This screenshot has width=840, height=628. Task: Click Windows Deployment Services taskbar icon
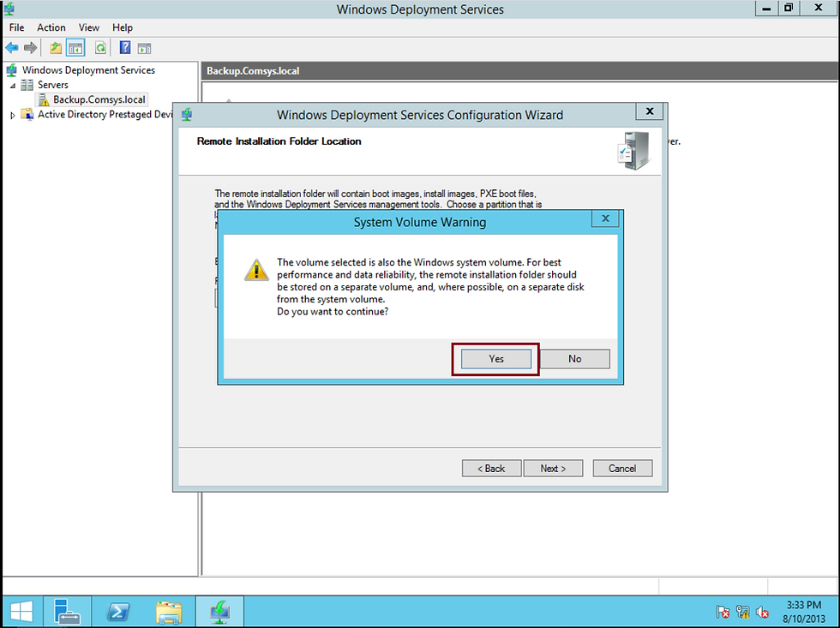tap(219, 612)
